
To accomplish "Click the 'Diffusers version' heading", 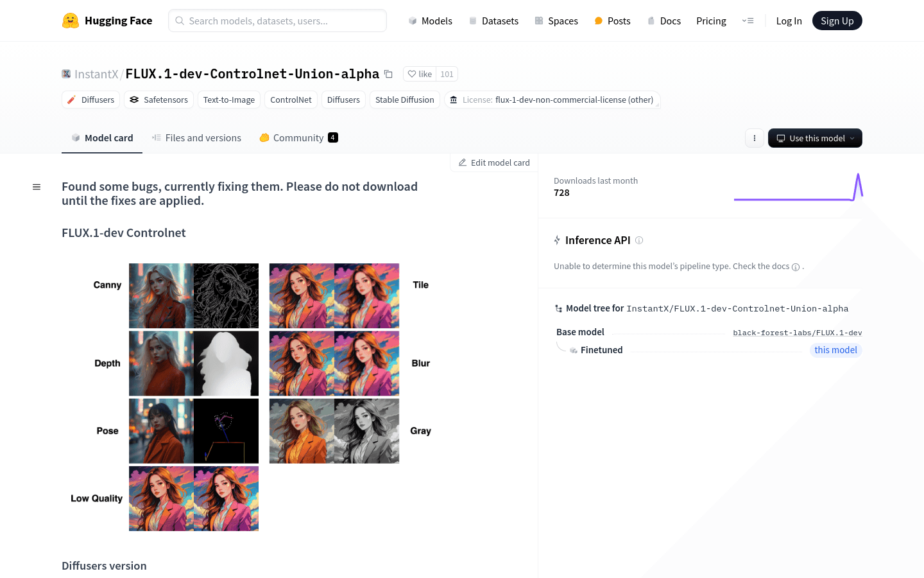I will [104, 566].
